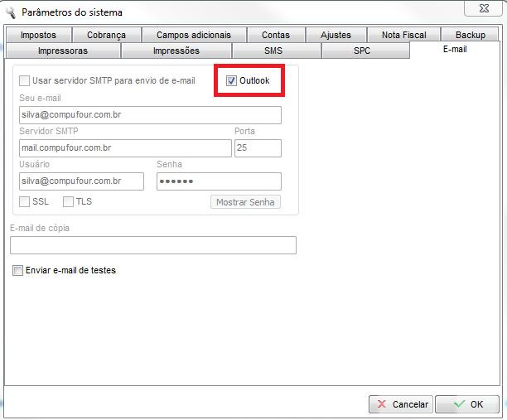Enable the TLS checkbox
507x420 pixels.
coord(69,201)
